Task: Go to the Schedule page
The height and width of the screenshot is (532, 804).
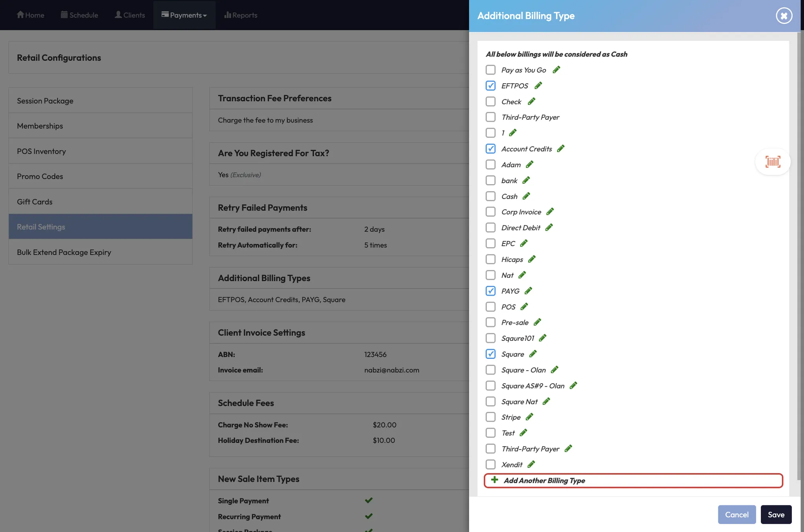Action: 79,15
